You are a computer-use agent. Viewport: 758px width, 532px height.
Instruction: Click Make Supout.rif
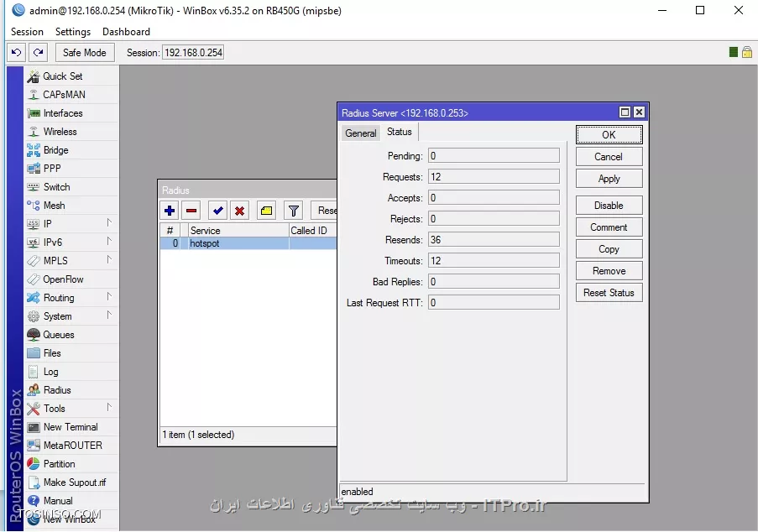[71, 482]
